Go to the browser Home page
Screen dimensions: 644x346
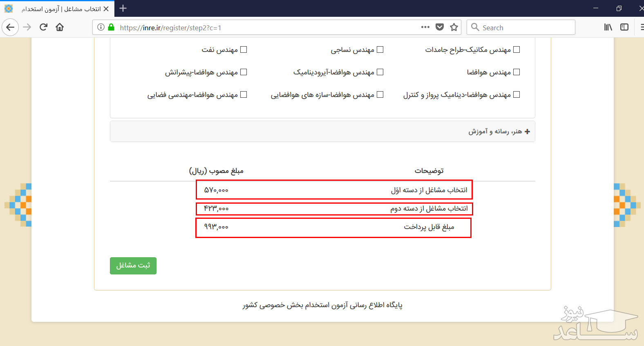[60, 27]
